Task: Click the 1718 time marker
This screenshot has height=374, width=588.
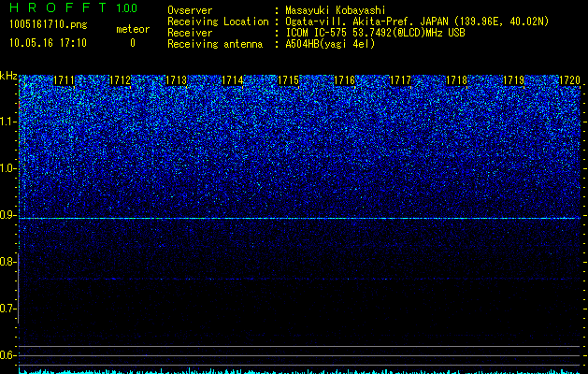Action: click(457, 80)
